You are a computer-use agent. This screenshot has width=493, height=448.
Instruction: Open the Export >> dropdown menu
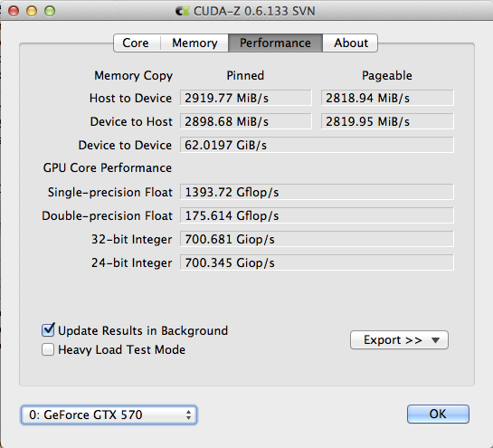coord(399,339)
